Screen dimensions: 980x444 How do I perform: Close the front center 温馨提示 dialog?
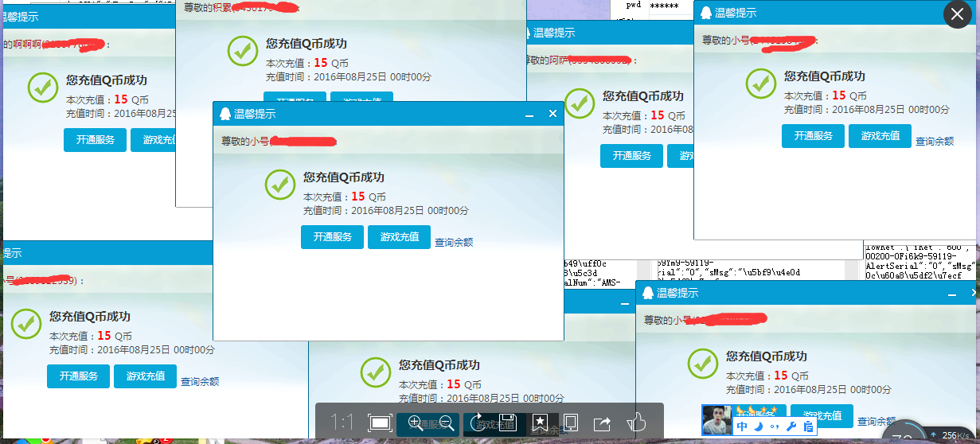coord(552,114)
